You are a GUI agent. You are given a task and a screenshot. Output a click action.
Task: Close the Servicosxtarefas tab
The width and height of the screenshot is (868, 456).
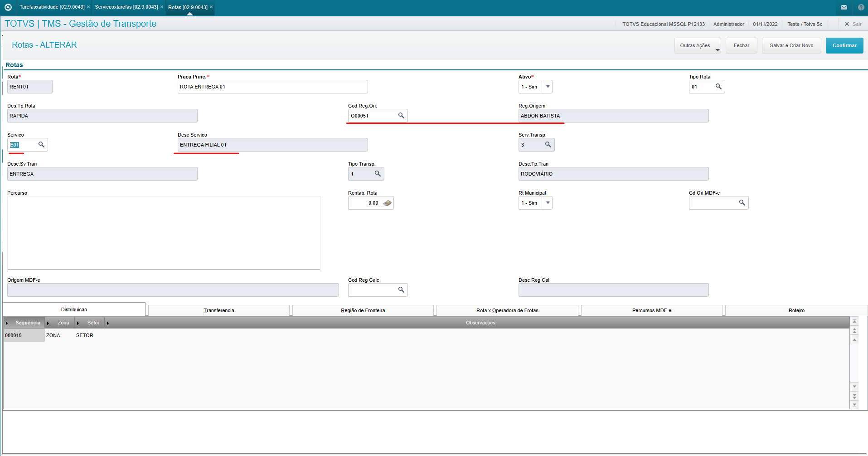point(162,7)
